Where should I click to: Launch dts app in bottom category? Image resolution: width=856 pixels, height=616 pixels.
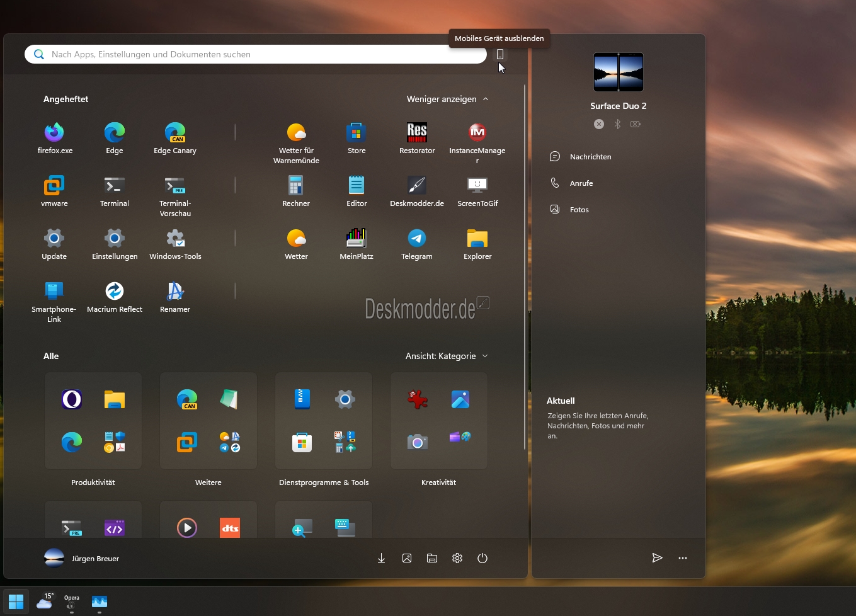point(230,528)
